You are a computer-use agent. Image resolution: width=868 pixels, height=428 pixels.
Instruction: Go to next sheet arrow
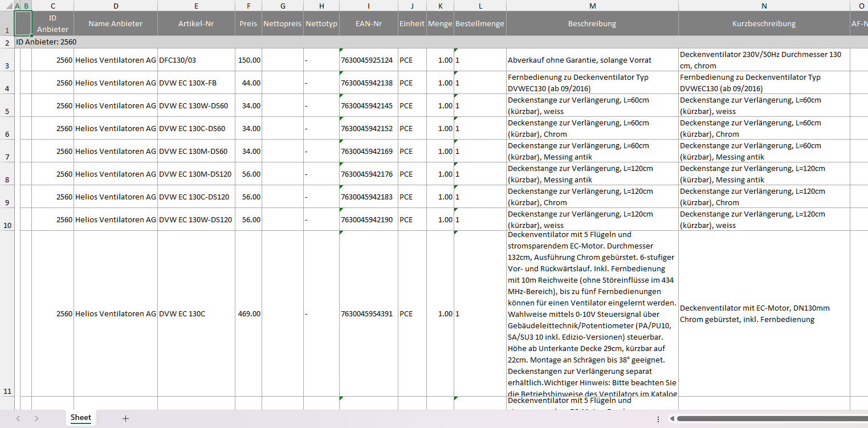pyautogui.click(x=36, y=418)
